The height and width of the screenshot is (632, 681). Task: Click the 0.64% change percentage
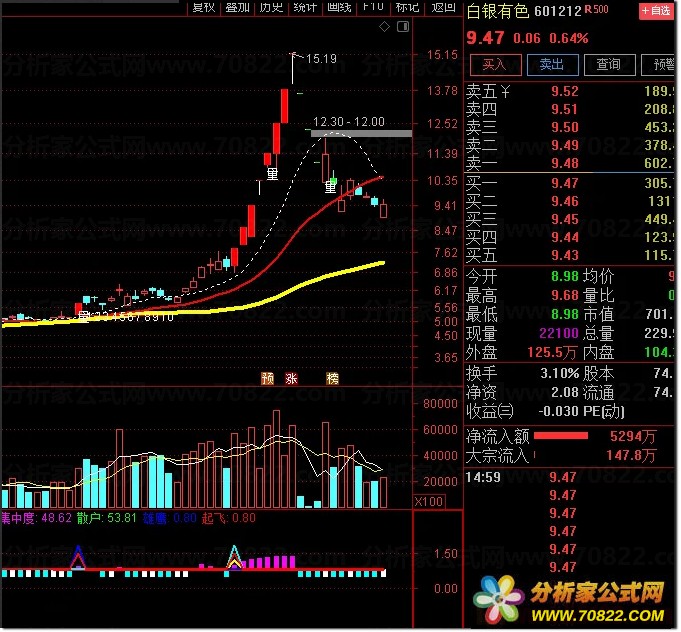click(x=569, y=39)
